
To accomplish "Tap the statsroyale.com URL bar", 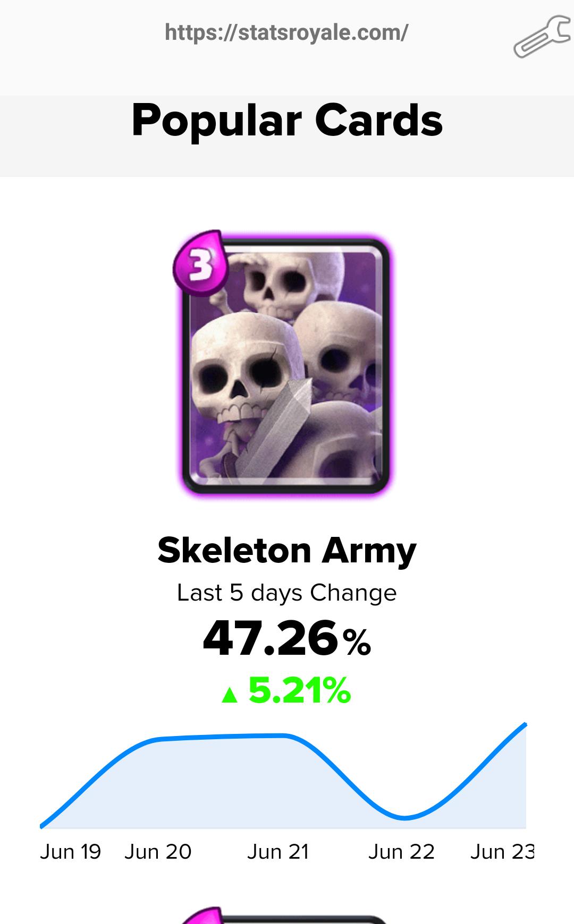I will pyautogui.click(x=286, y=32).
